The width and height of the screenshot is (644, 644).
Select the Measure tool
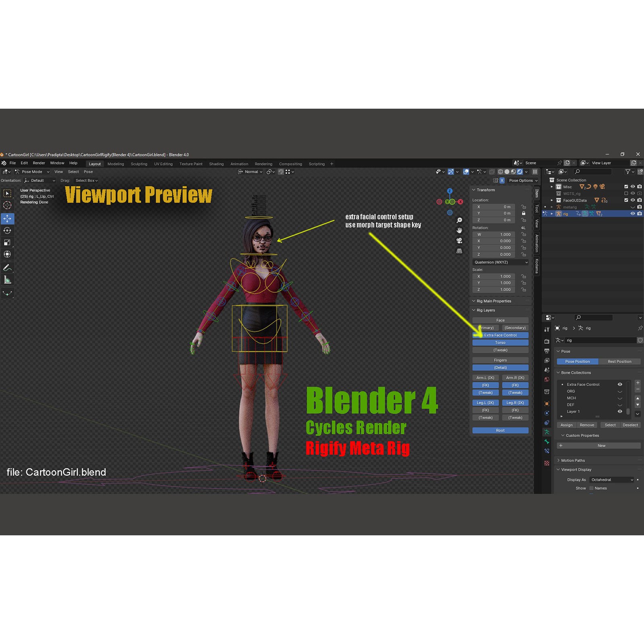tap(7, 280)
